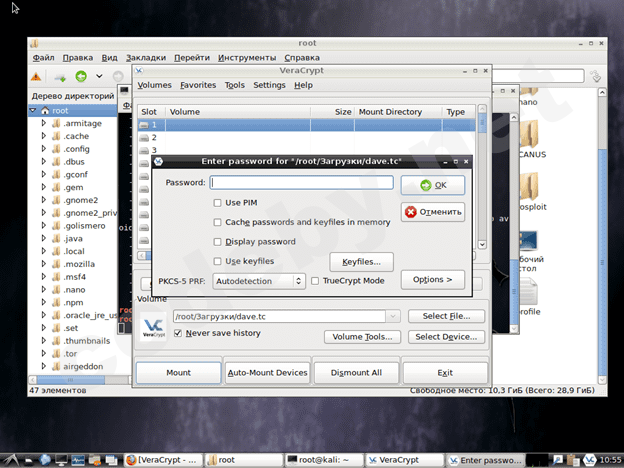624x468 pixels.
Task: Tick the Use keyfiles checkbox
Action: click(x=217, y=261)
